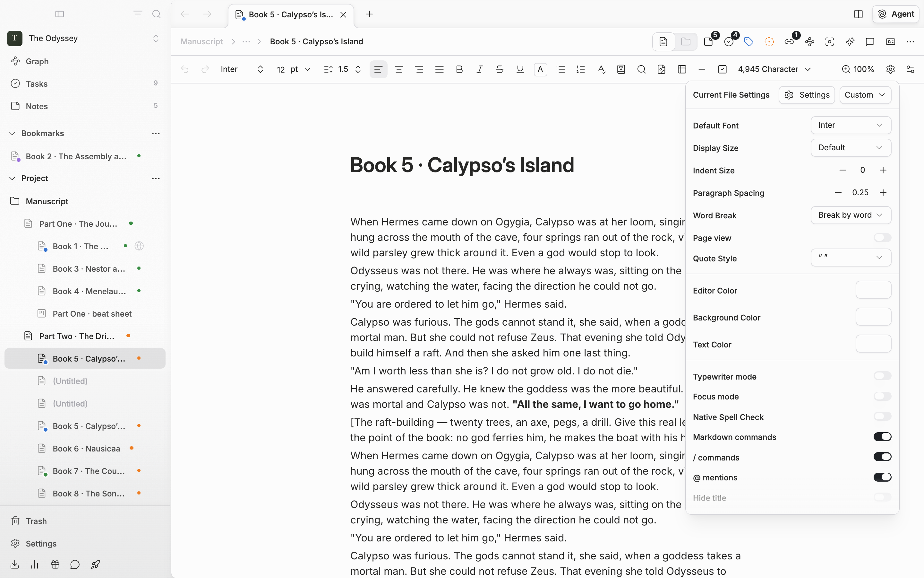924x578 pixels.
Task: Open the Custom preset dropdown
Action: (x=865, y=95)
